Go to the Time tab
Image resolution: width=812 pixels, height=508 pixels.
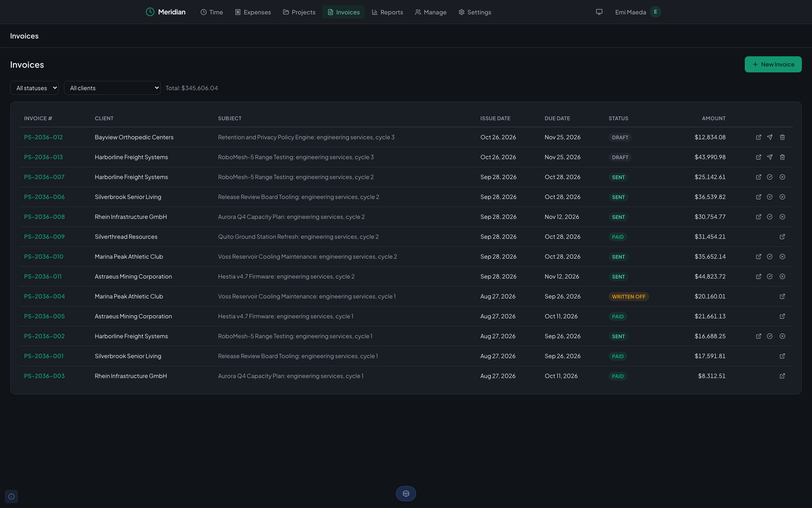pyautogui.click(x=211, y=12)
